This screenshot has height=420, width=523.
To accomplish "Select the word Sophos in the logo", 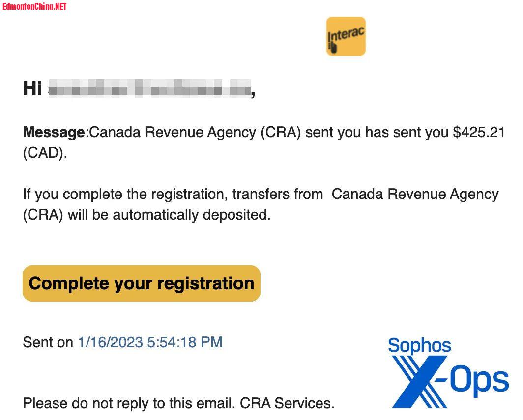I will click(419, 345).
